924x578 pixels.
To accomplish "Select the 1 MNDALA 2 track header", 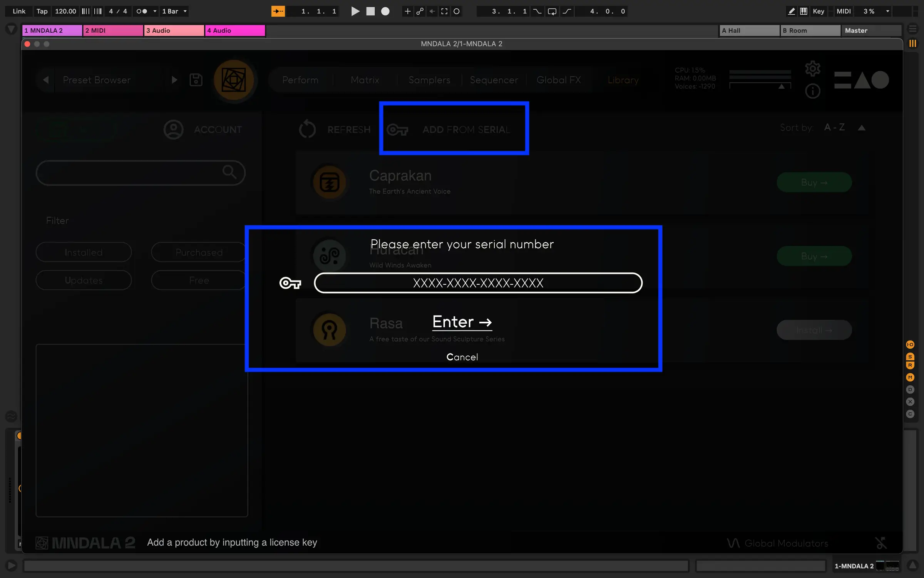I will (52, 30).
